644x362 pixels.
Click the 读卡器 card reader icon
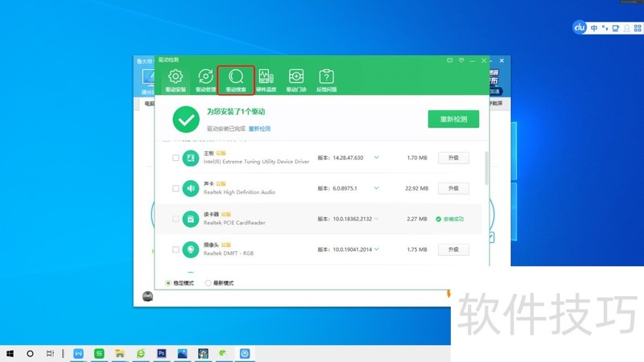[x=191, y=219]
